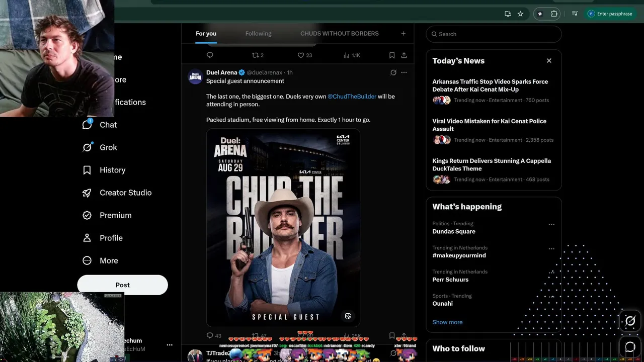Open the Chud The Builder poster image
This screenshot has height=362, width=644.
point(283,228)
